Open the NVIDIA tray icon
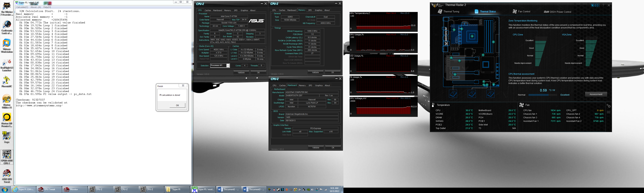This screenshot has height=193, width=644. [x=308, y=189]
